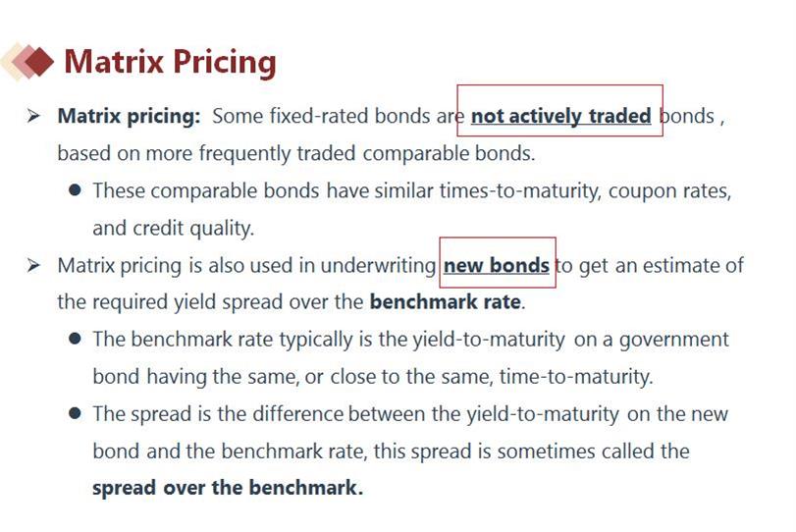Click the phrase 'time-to-maturity' ending the bullet
The height and width of the screenshot is (532, 796).
574,377
